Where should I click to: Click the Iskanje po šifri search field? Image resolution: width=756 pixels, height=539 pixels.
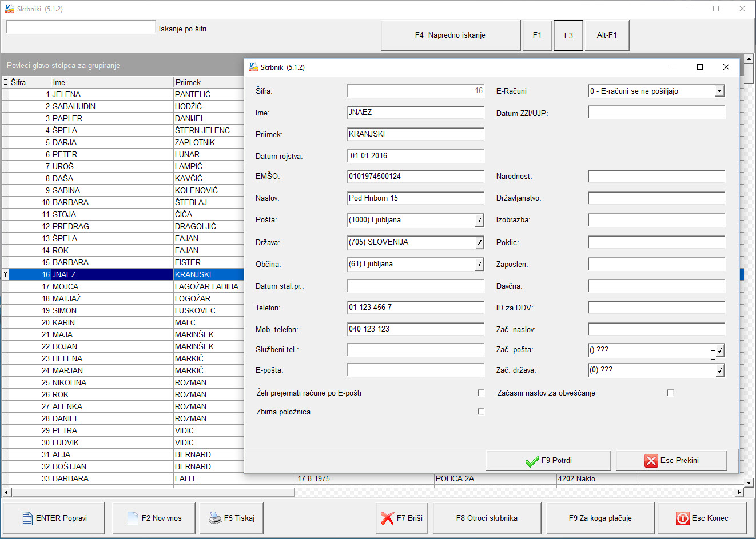(x=81, y=27)
